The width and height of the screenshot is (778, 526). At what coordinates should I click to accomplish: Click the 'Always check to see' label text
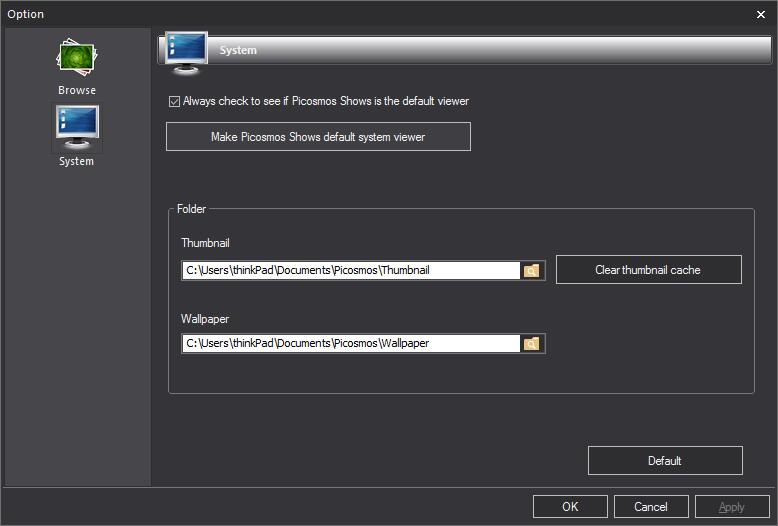pos(325,101)
